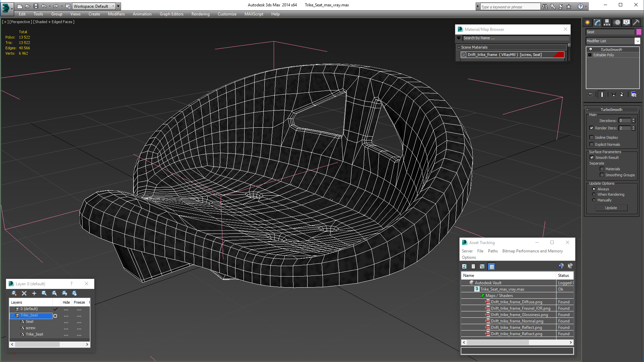The image size is (644, 362).
Task: Open the Modifiers menu
Action: click(x=116, y=14)
